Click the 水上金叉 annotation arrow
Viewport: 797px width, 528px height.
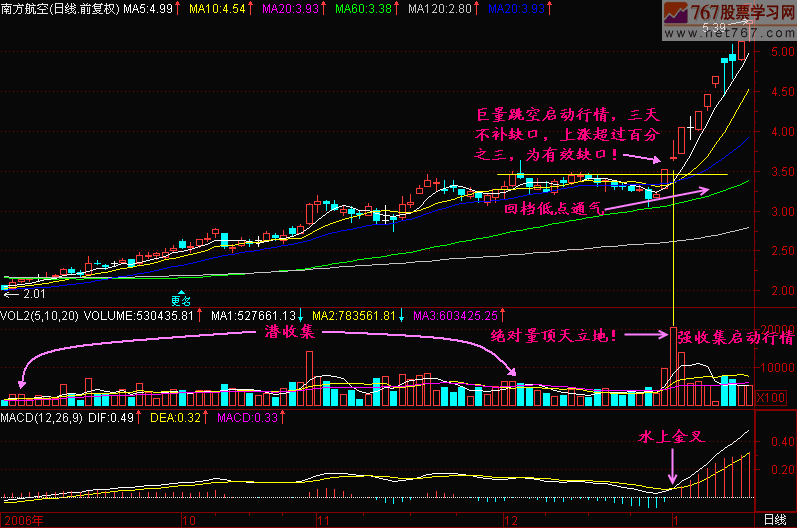pos(673,466)
